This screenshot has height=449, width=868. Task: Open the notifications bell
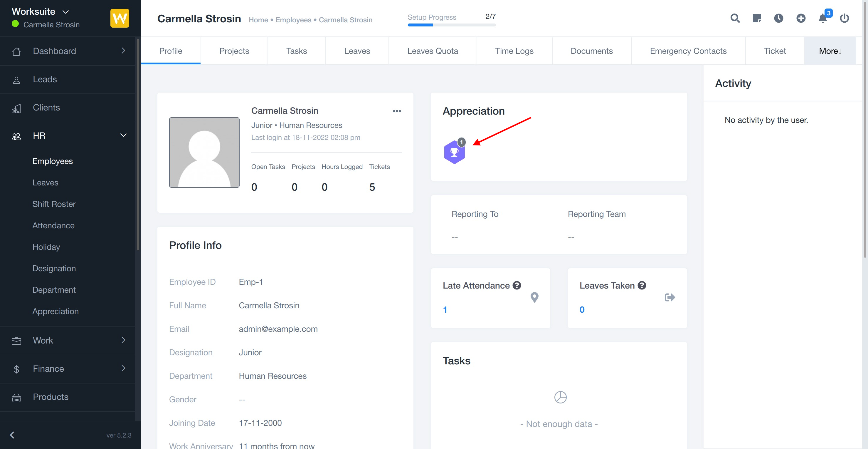822,18
